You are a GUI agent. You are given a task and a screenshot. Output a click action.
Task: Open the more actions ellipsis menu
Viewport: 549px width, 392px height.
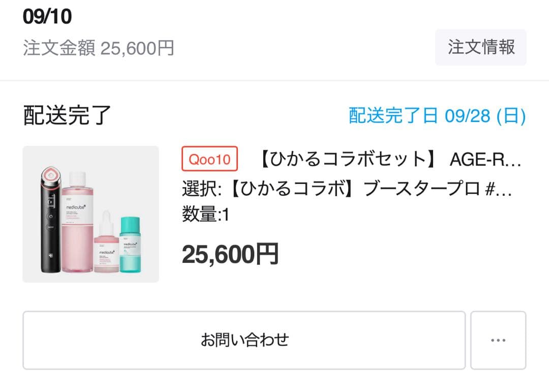click(x=498, y=340)
